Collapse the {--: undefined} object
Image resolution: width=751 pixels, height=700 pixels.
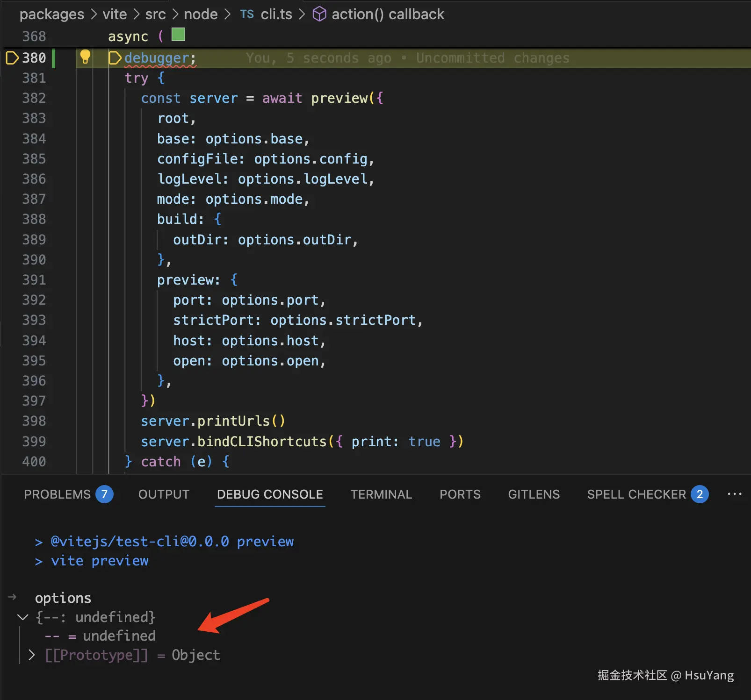[x=22, y=617]
